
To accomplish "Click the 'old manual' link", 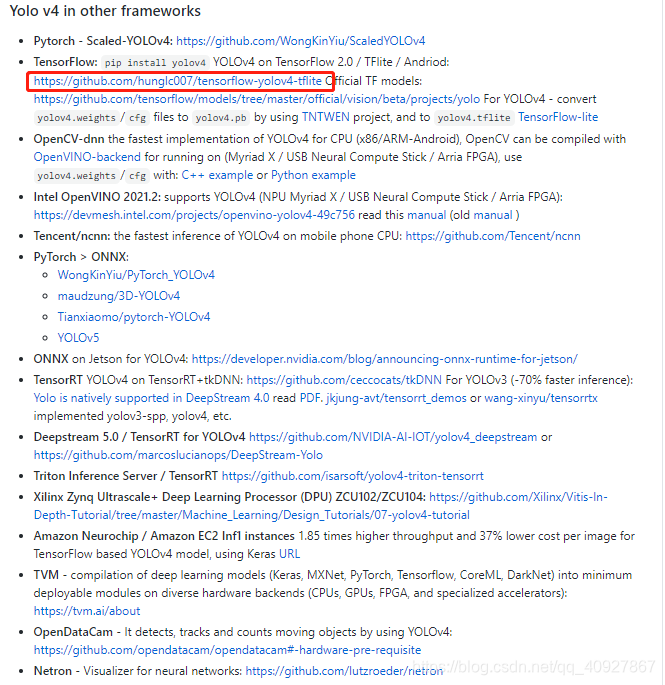I will click(493, 215).
